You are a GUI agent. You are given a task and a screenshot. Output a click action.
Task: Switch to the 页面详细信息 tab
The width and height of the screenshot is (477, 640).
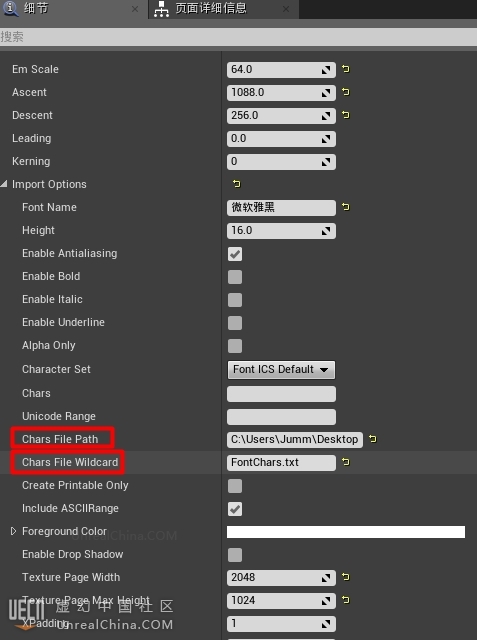[211, 8]
